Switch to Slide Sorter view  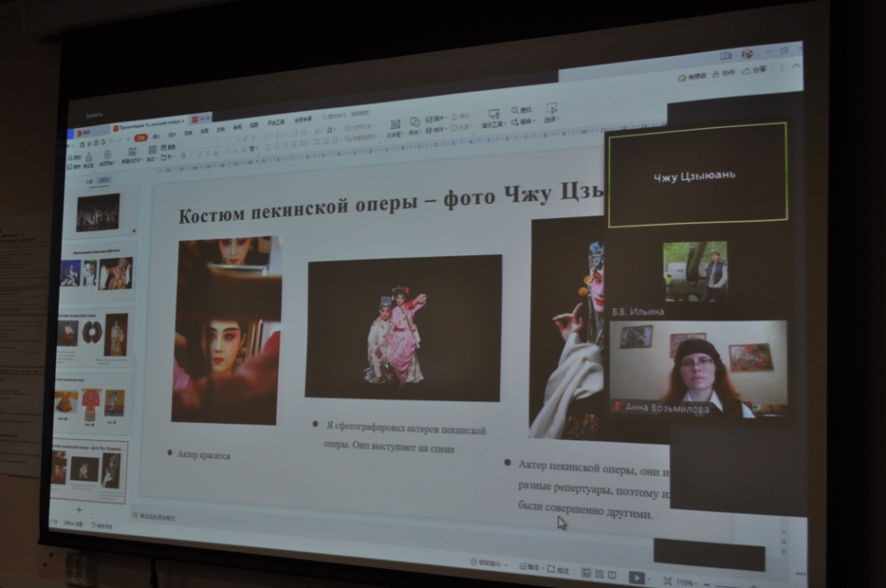click(x=599, y=574)
